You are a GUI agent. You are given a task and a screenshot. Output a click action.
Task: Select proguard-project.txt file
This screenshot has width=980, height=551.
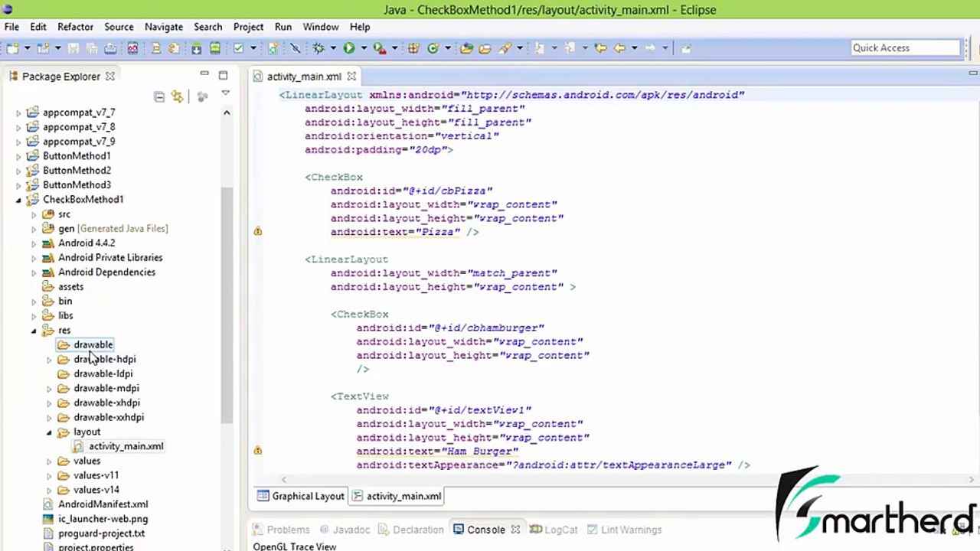(x=93, y=533)
